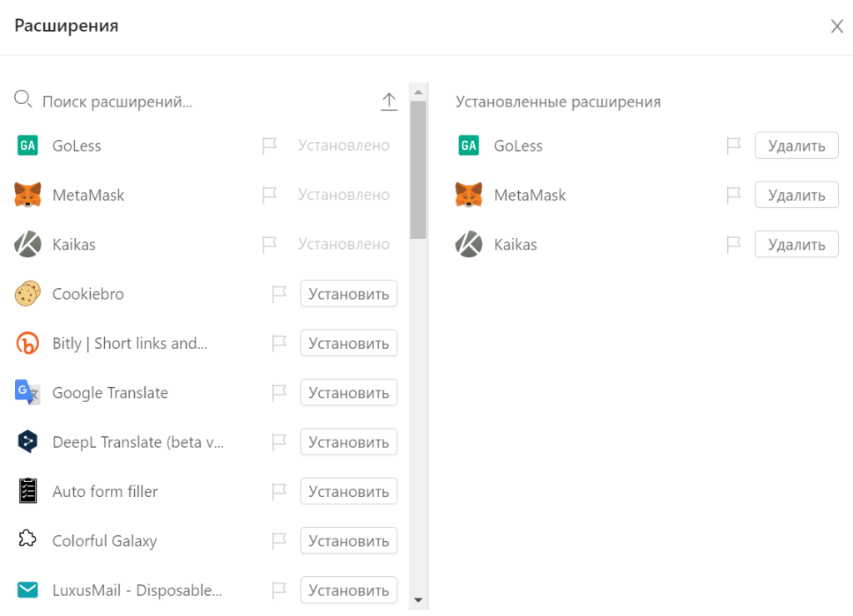Viewport: 853px width, 616px height.
Task: Install the Cookiebro extension
Action: coord(349,294)
